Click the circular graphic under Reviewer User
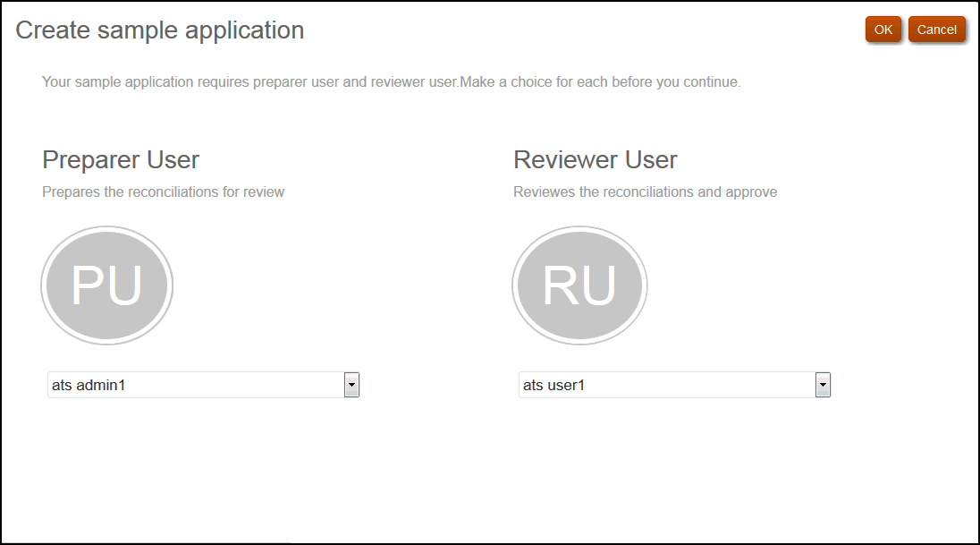Screen dimensions: 980x545 point(579,285)
